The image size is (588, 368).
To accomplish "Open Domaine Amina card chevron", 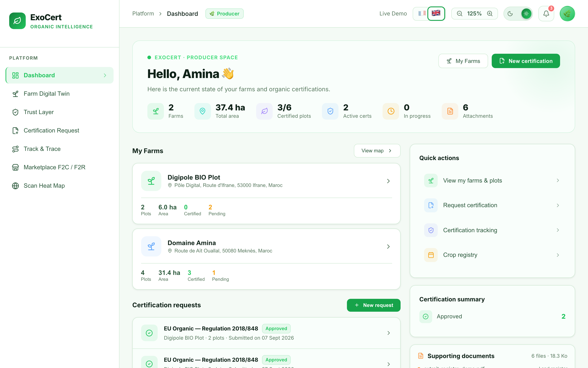I will (x=388, y=247).
